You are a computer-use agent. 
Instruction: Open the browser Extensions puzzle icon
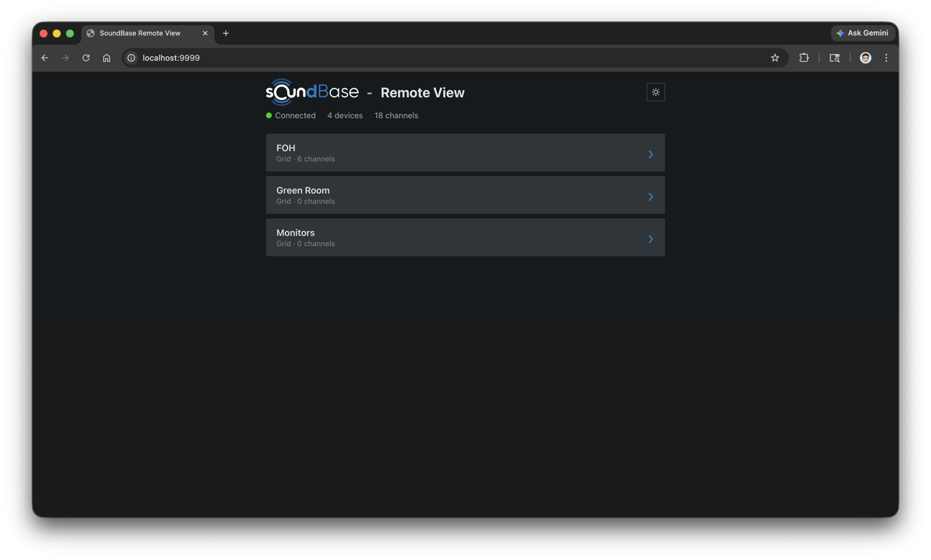804,58
